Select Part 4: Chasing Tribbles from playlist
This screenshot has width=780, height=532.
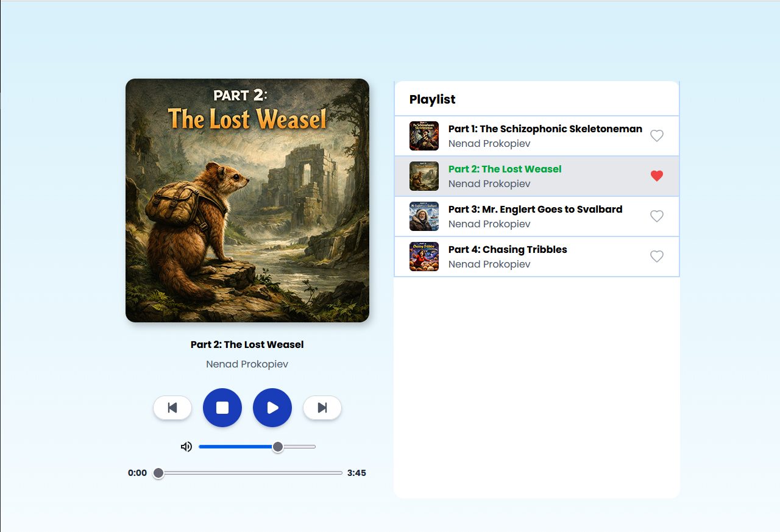point(507,249)
